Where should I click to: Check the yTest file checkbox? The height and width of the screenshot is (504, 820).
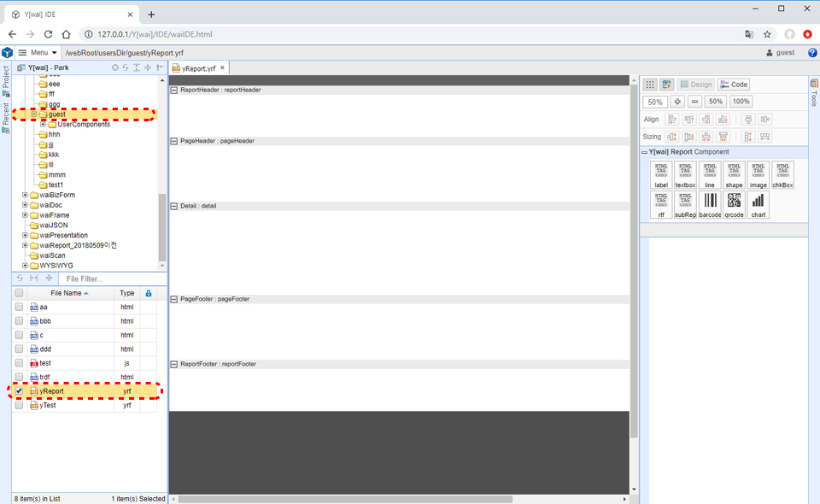click(19, 405)
